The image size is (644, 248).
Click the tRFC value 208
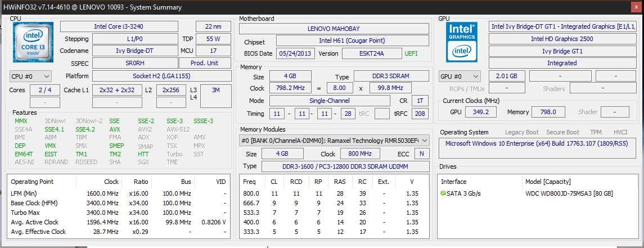pos(420,114)
